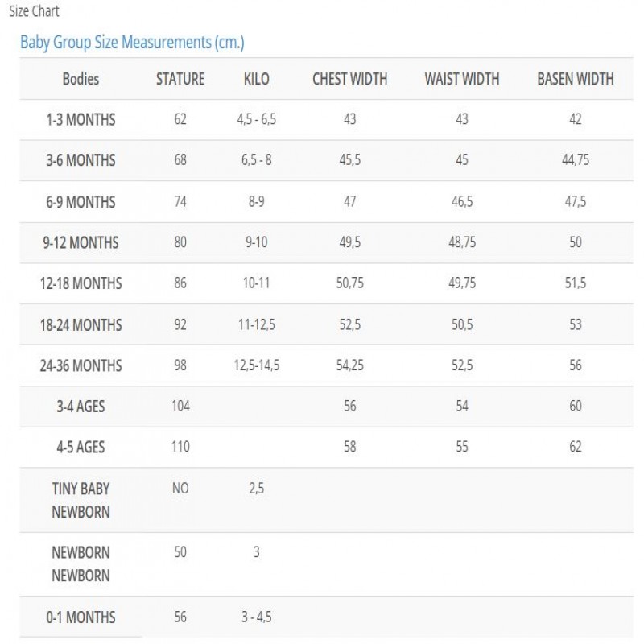Image resolution: width=644 pixels, height=644 pixels.
Task: Select the WAIST WIDTH column header
Action: point(462,79)
